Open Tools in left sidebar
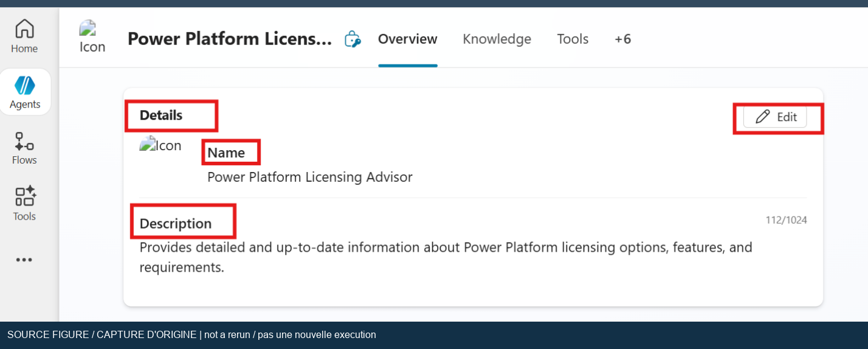Screen dimensions: 868x349 click(x=24, y=204)
